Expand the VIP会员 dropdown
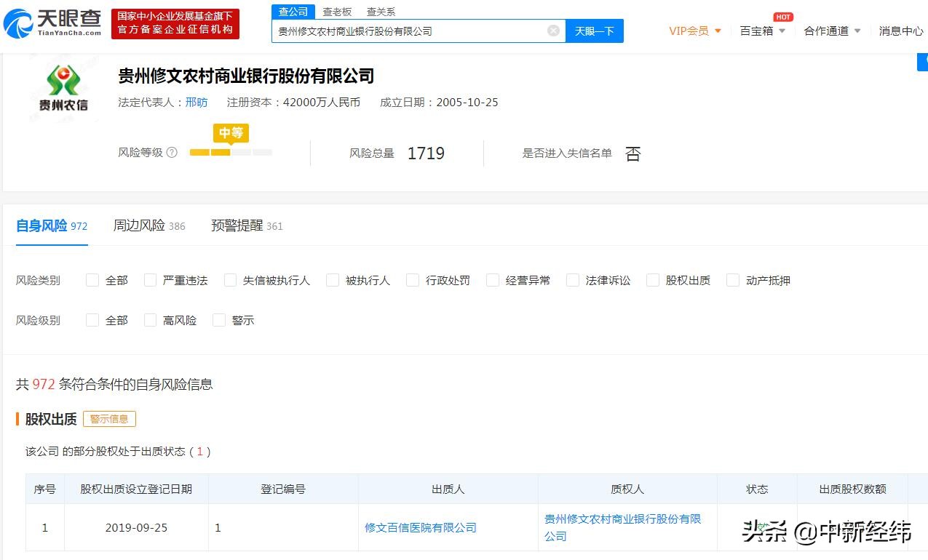Screen dimensions: 928x560 695,31
